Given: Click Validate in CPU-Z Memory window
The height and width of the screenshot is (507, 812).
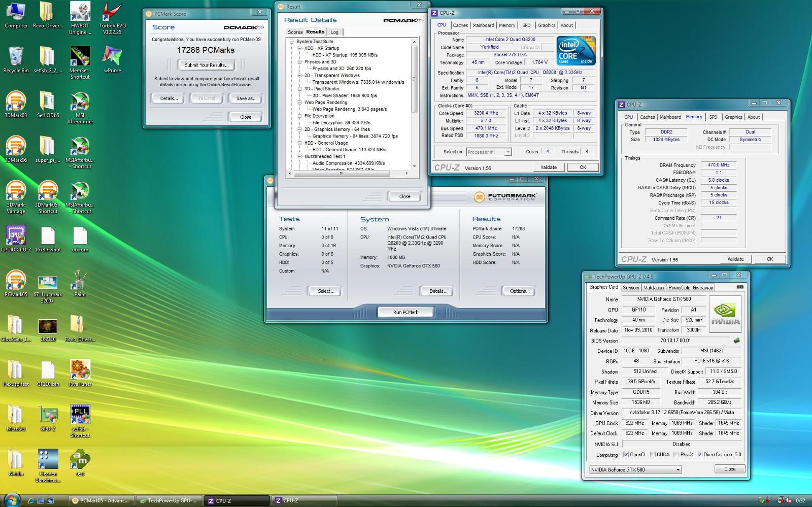Looking at the screenshot, I should 735,259.
